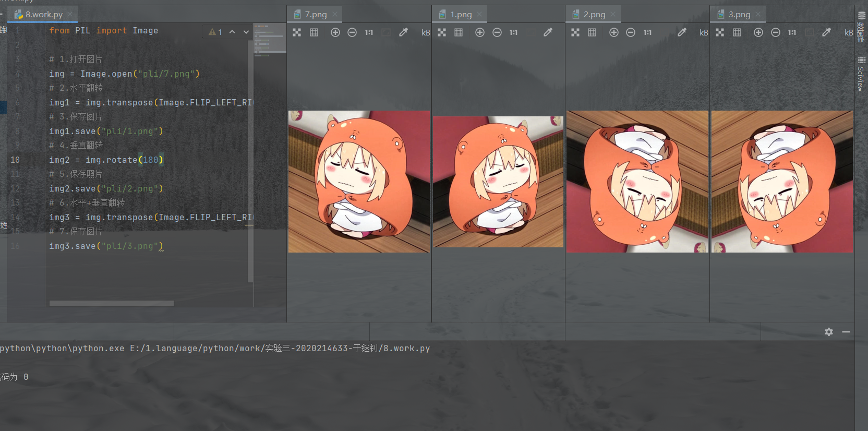Go to next highlighted error arrow

point(246,32)
